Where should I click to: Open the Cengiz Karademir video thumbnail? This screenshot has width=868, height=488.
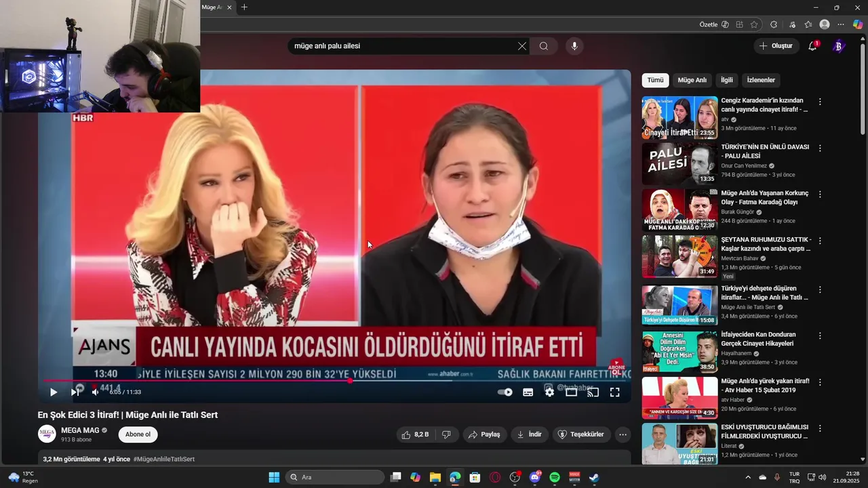coord(679,117)
